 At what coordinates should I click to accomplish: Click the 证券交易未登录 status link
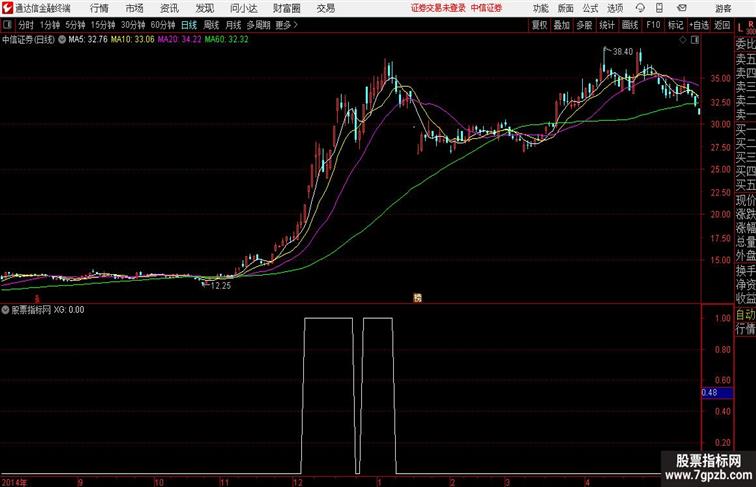(x=438, y=8)
